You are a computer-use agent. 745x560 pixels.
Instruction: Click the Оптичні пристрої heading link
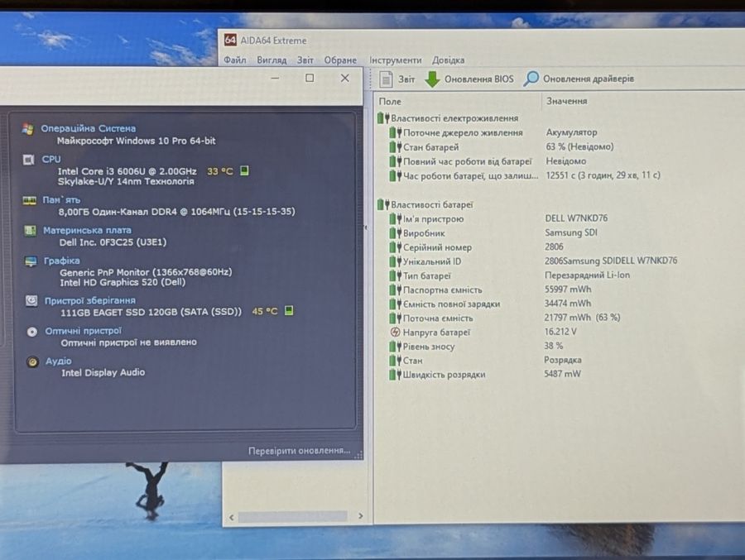(83, 331)
